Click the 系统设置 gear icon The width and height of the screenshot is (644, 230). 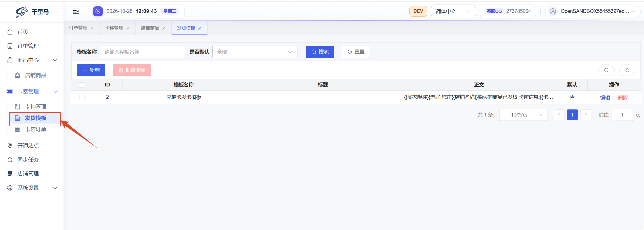10,188
